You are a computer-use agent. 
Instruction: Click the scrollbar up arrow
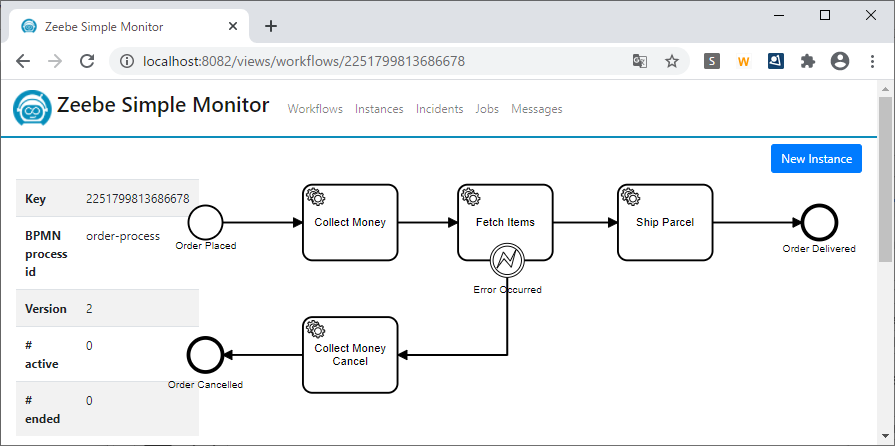(x=885, y=89)
